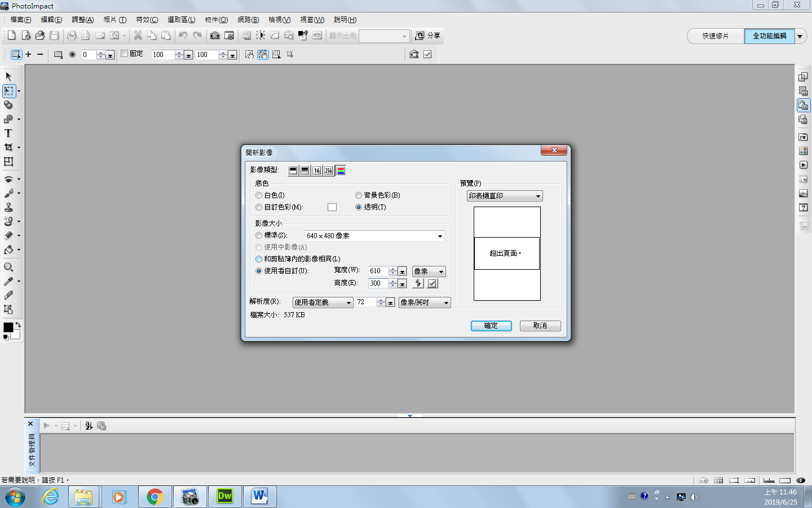
Task: Select the 白色 (white) background radio button
Action: 259,195
